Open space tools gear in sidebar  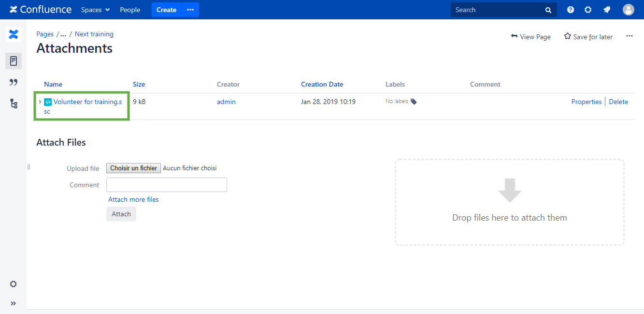pyautogui.click(x=14, y=284)
